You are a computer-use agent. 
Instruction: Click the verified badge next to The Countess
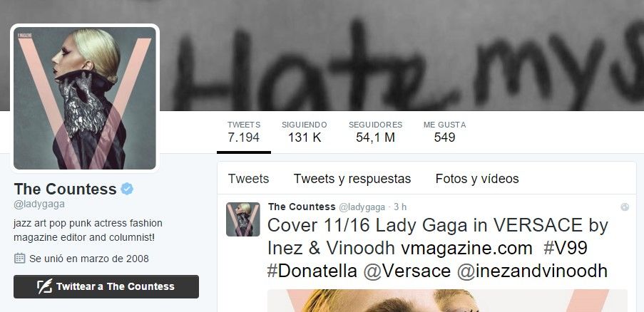[127, 189]
